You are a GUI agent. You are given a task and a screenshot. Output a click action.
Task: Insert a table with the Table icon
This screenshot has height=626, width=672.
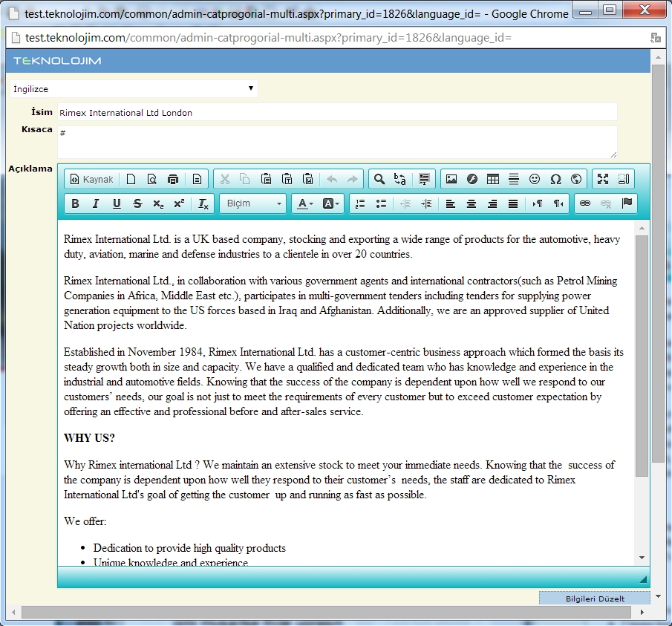pos(493,179)
